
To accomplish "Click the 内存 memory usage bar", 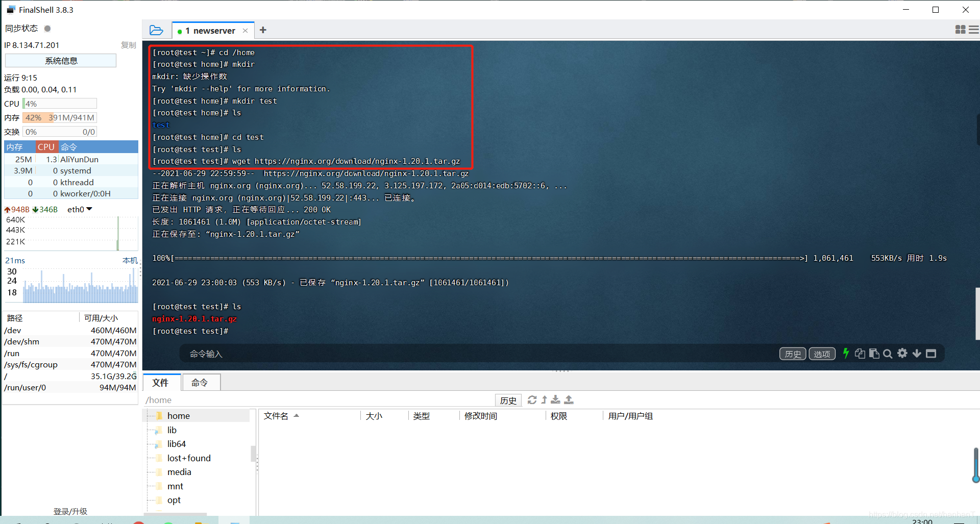I will (x=60, y=117).
